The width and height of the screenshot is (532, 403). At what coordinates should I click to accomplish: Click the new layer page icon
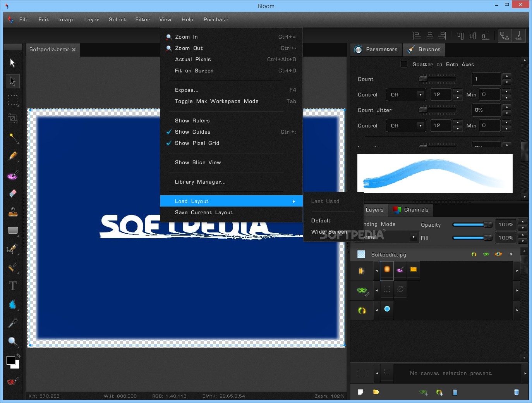[360, 392]
